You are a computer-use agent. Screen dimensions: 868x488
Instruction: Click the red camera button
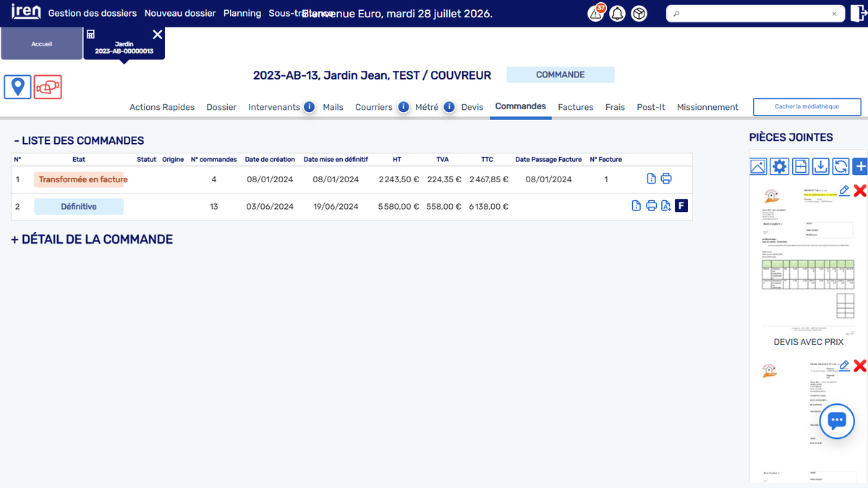tap(48, 87)
